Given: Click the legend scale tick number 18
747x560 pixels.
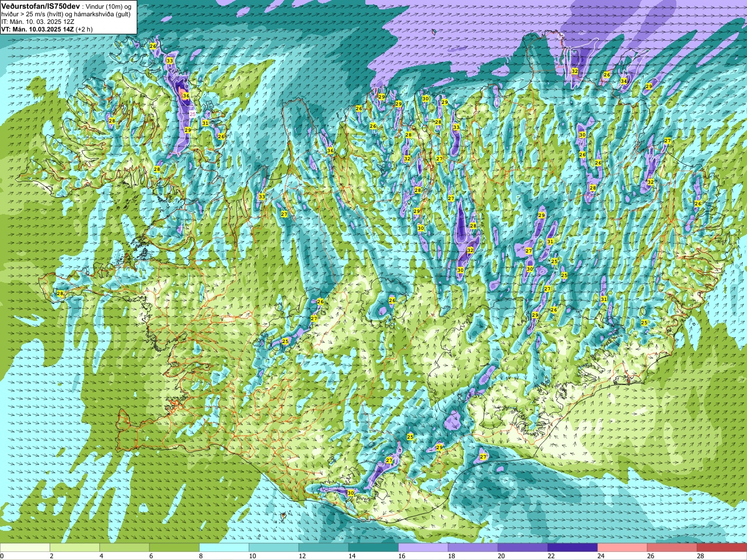Looking at the screenshot, I should coord(451,556).
